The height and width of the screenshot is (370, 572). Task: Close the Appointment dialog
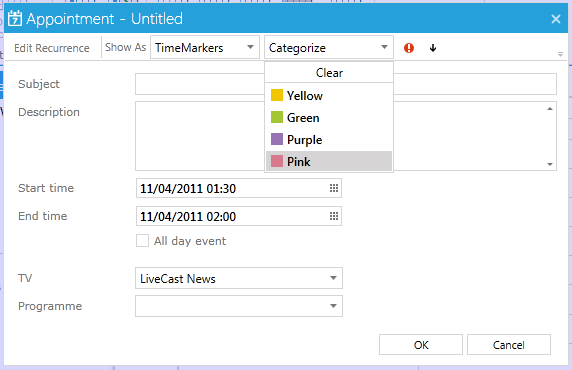point(556,19)
